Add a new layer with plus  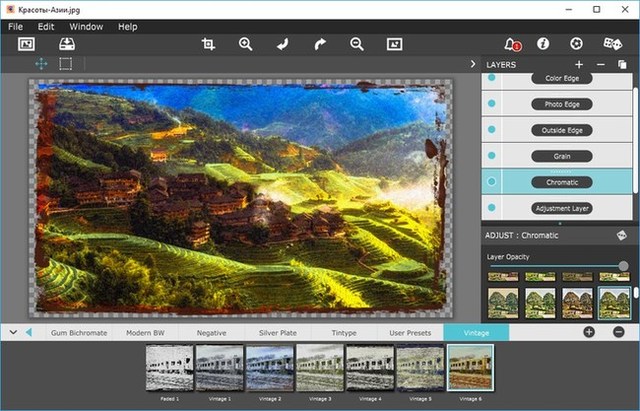(x=579, y=64)
